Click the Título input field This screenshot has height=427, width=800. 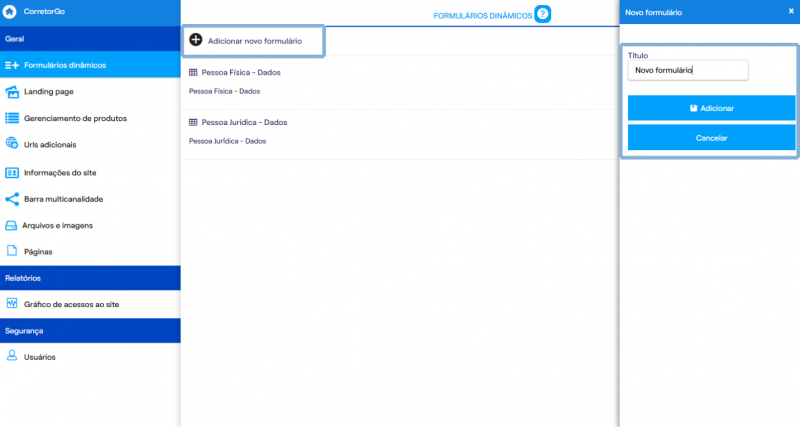(x=688, y=70)
